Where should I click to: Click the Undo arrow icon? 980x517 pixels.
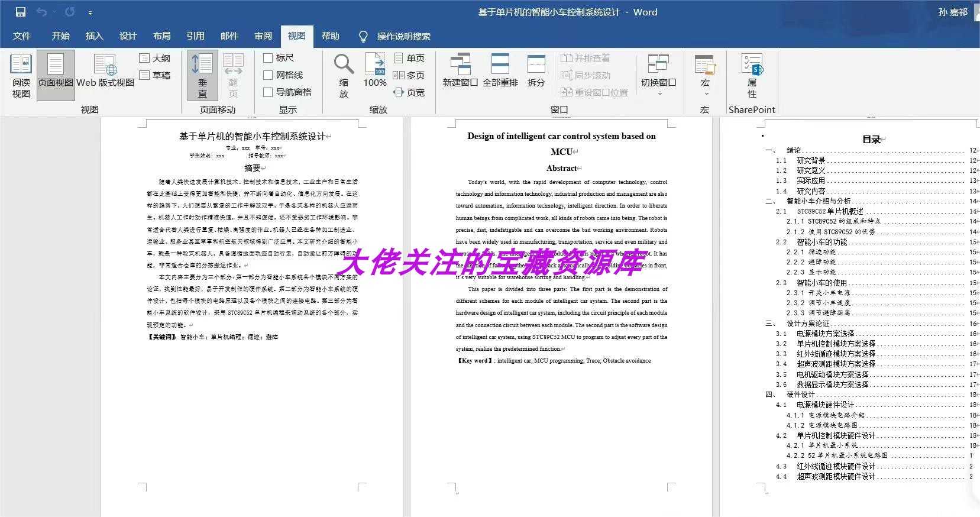(x=41, y=12)
